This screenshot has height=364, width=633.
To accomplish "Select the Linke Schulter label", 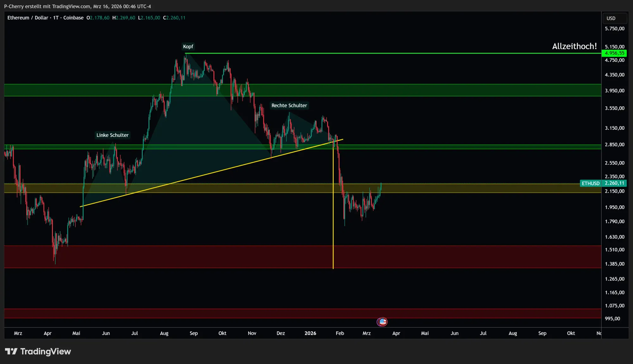I will (x=112, y=135).
